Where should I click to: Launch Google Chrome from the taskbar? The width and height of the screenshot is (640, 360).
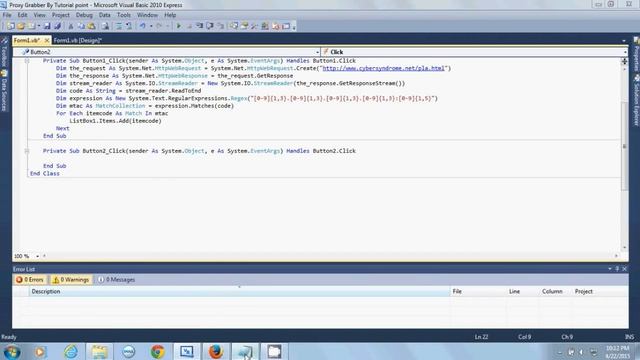pos(158,351)
